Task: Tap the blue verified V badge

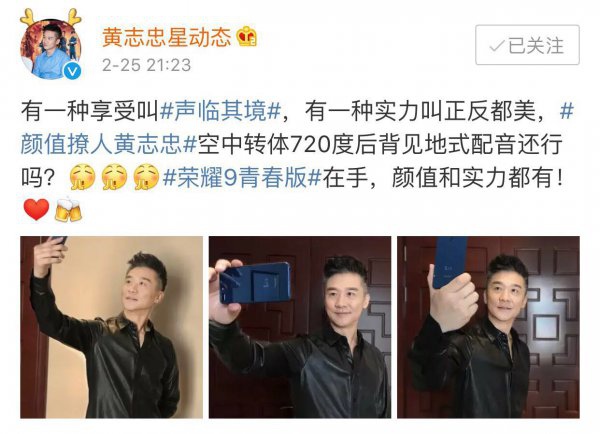Action: coord(72,71)
